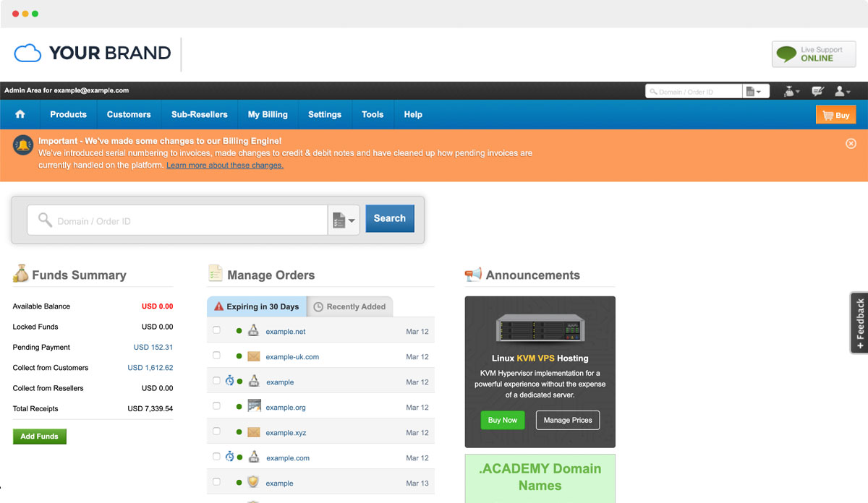Viewport: 868px width, 503px height.
Task: Open the example.net order link
Action: [x=286, y=332]
